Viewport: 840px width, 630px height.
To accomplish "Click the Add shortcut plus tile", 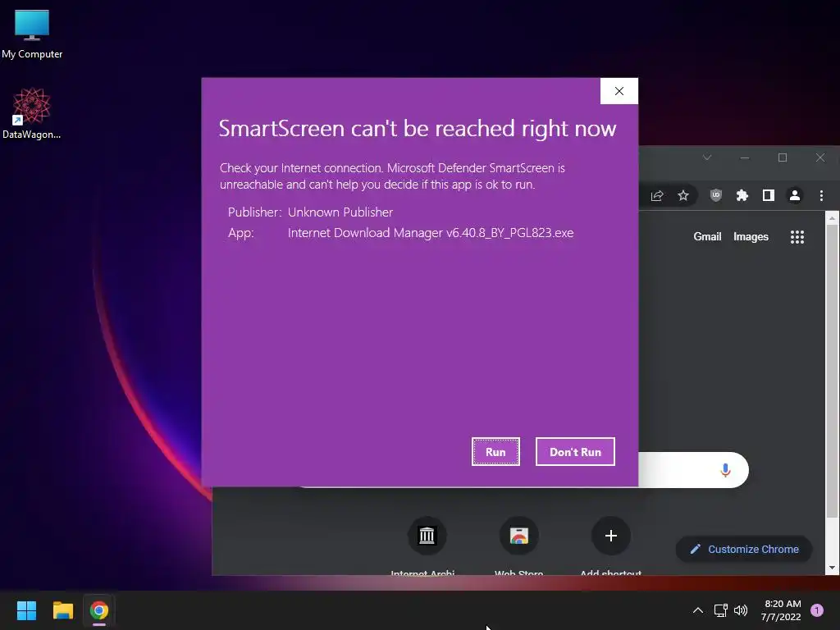I will coord(610,536).
